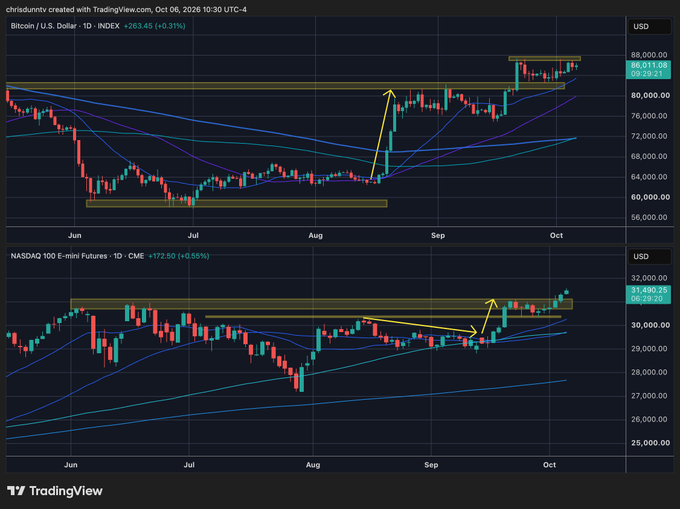Viewport: 680px width, 509px height.
Task: Click the 27,000.00 price axis label
Action: coord(649,396)
